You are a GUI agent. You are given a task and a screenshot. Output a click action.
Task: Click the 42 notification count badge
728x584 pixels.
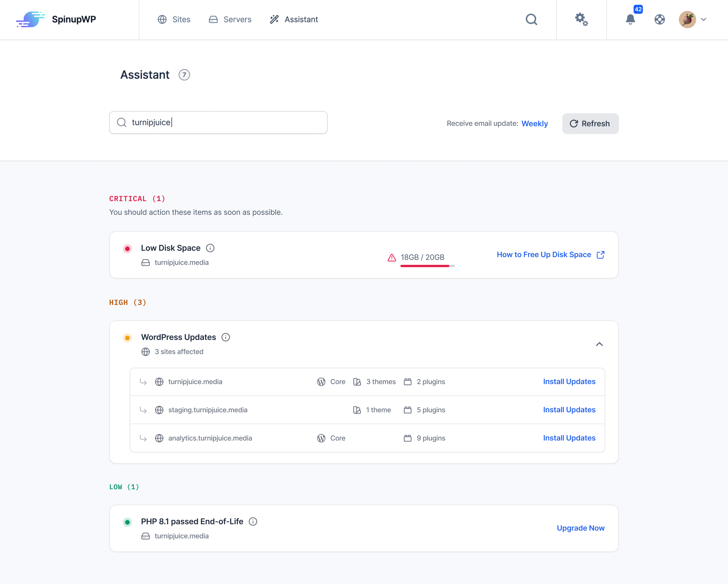click(x=638, y=9)
